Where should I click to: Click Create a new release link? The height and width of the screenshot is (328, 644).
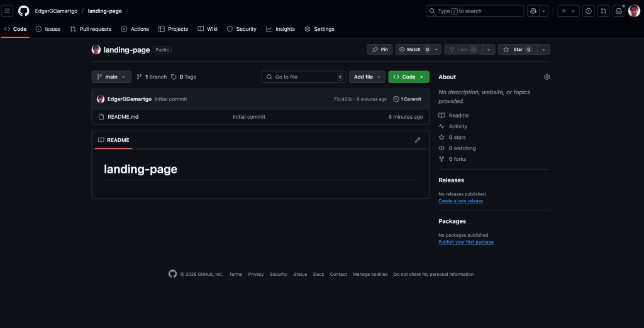click(x=460, y=201)
